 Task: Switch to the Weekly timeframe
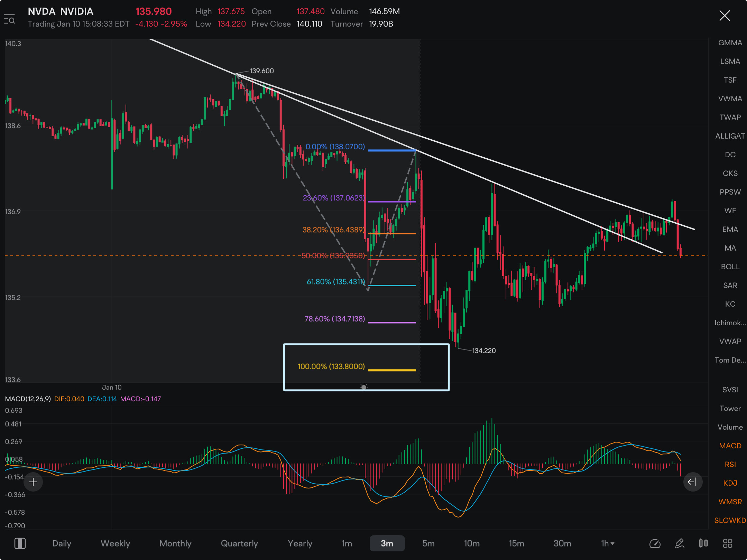coord(115,543)
